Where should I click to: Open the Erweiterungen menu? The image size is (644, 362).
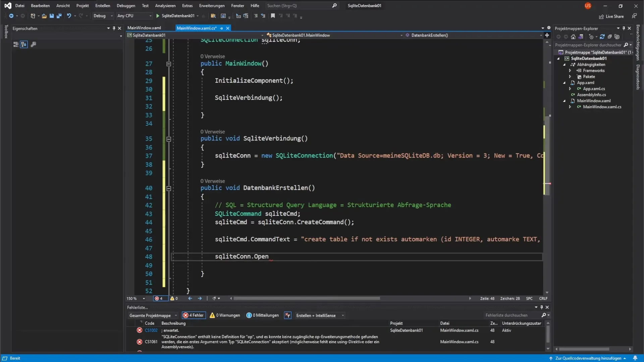tap(212, 6)
